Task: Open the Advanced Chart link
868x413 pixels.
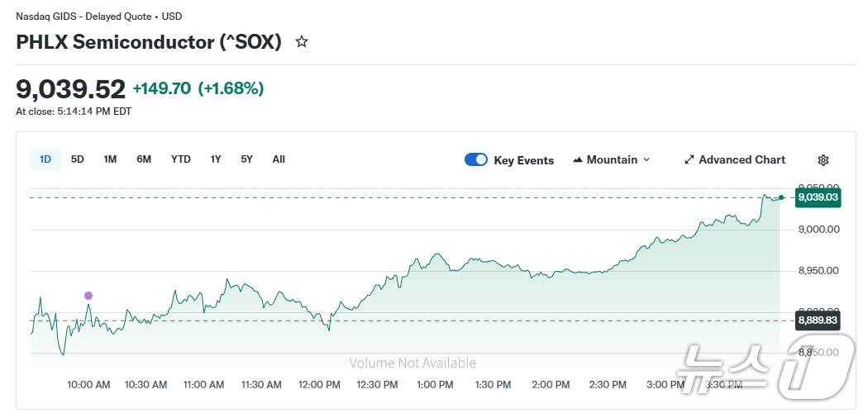Action: pyautogui.click(x=742, y=160)
